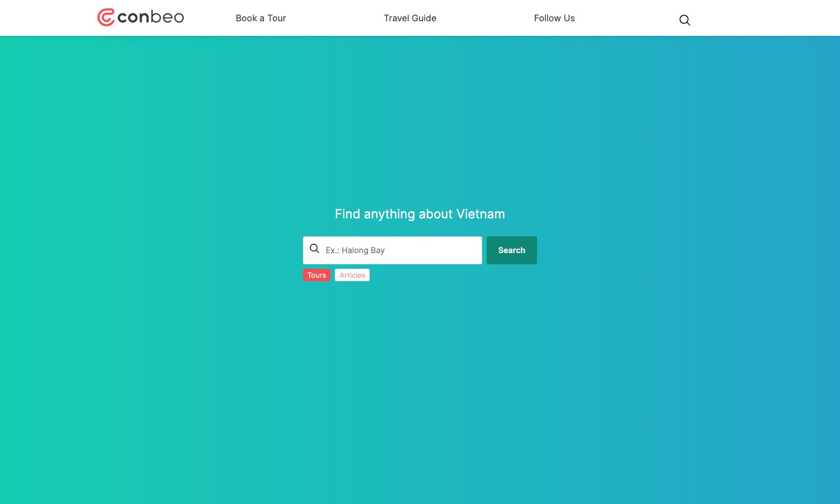Click the red Conbeo logo icon
840x504 pixels.
pos(106,17)
